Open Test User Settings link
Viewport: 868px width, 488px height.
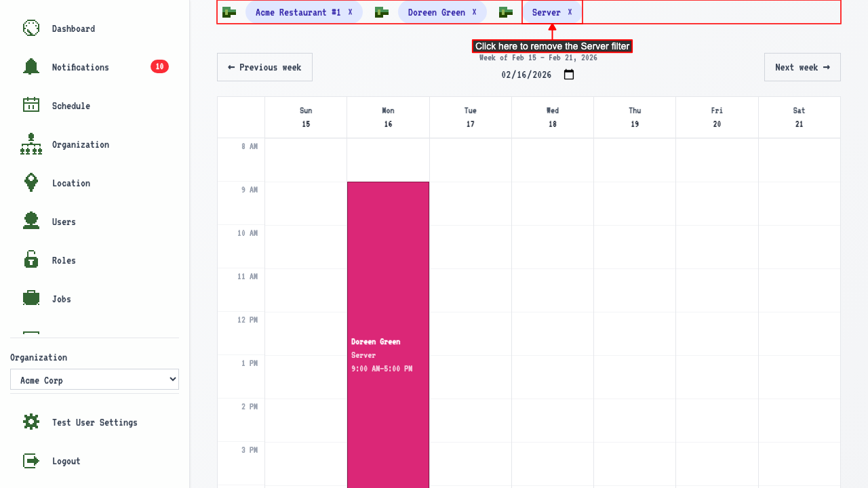[x=94, y=422]
